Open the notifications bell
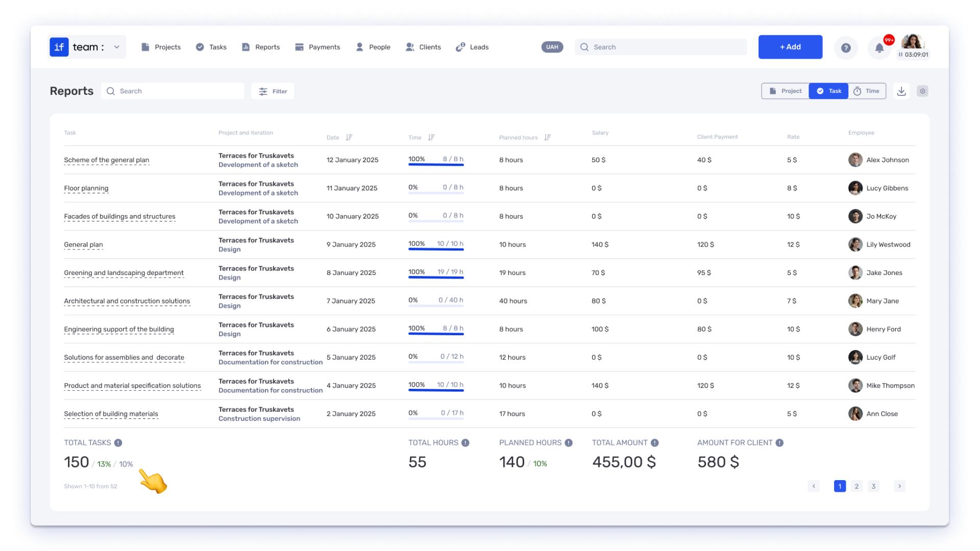The image size is (980, 551). [x=879, y=48]
